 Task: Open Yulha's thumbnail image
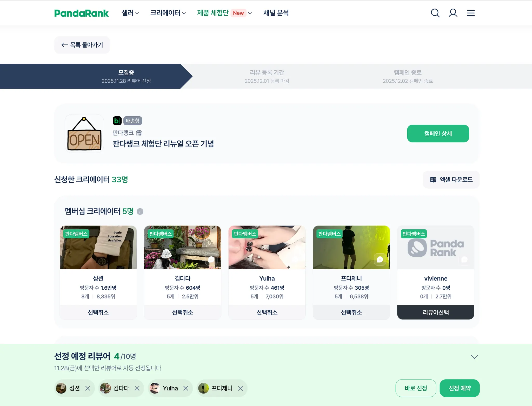[267, 247]
